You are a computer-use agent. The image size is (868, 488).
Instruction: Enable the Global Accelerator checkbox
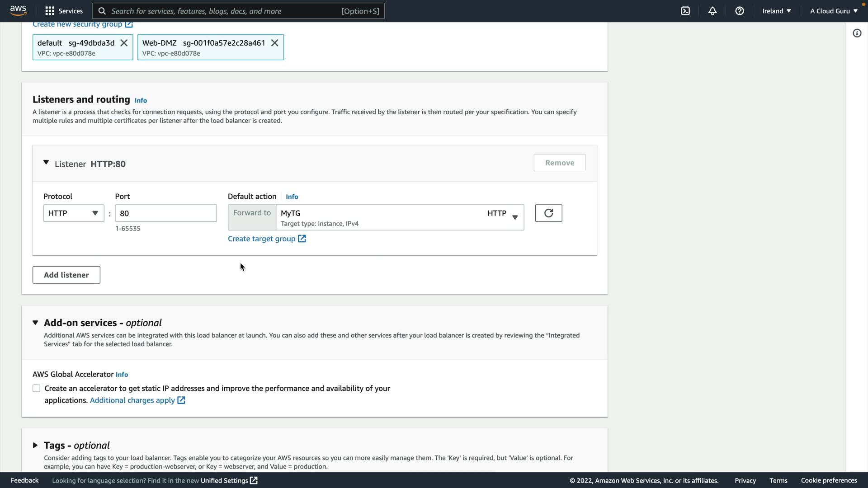point(37,389)
